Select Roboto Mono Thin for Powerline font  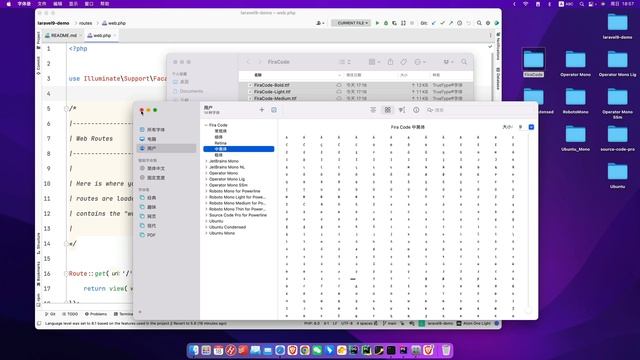pyautogui.click(x=238, y=209)
